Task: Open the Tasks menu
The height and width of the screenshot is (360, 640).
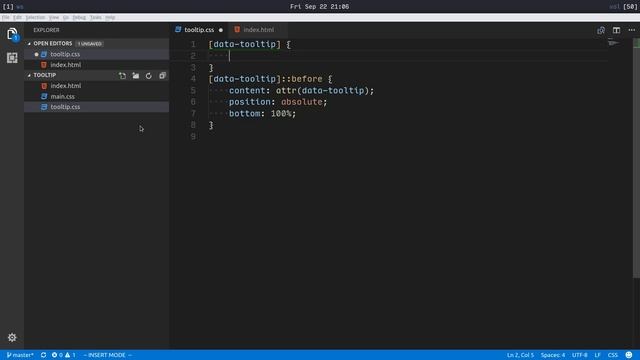Action: click(x=96, y=18)
